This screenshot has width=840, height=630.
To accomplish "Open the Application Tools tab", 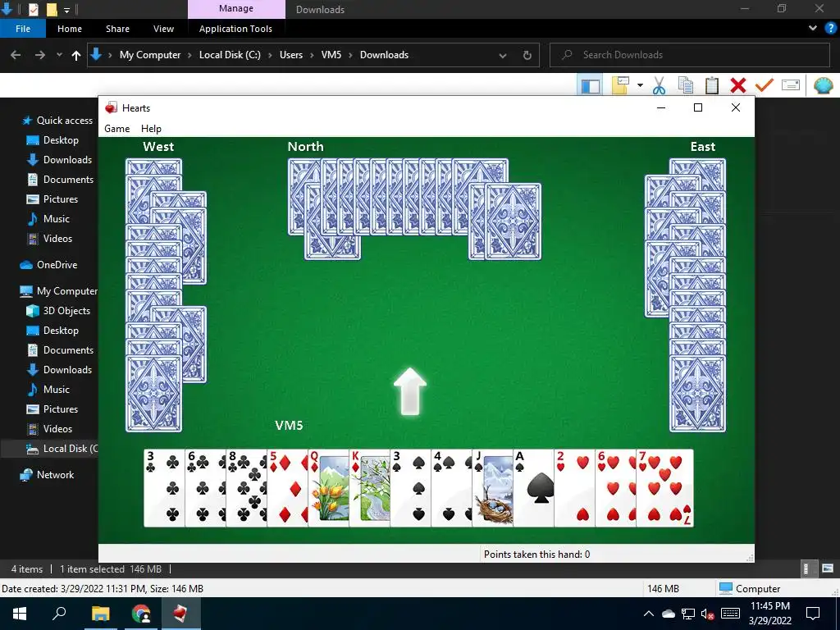I will [235, 29].
